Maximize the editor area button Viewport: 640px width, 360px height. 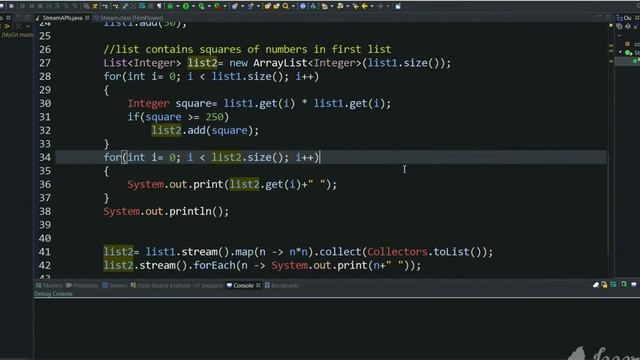point(608,17)
